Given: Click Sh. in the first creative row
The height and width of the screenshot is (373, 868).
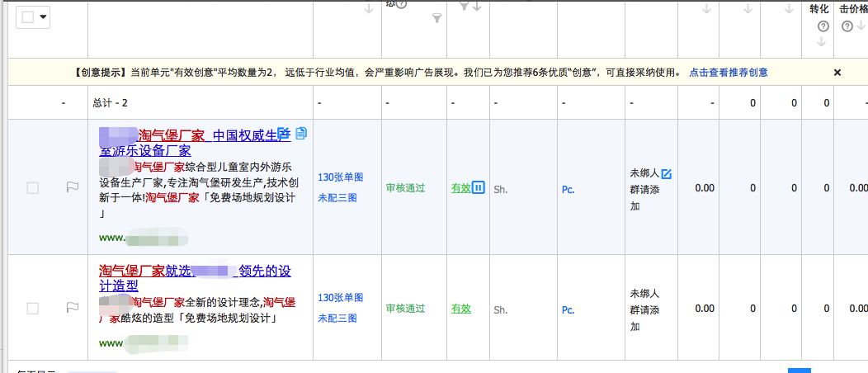Looking at the screenshot, I should pos(501,189).
